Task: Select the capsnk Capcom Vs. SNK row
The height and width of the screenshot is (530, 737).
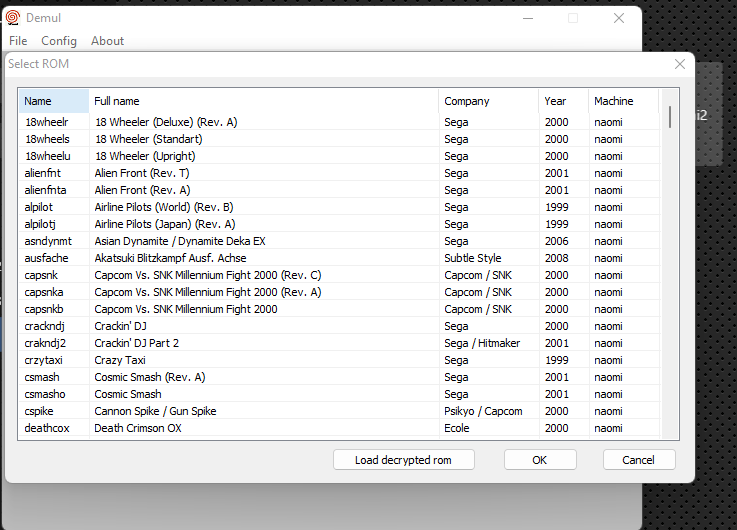Action: click(339, 275)
